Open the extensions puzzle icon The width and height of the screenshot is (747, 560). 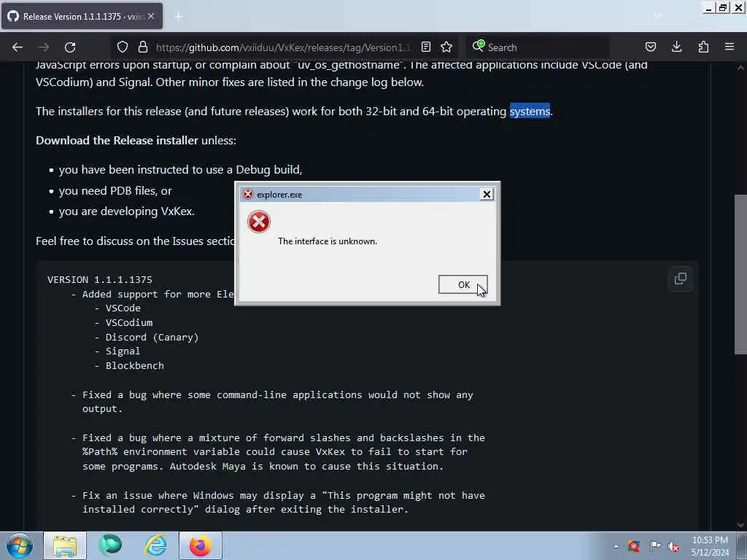point(703,47)
